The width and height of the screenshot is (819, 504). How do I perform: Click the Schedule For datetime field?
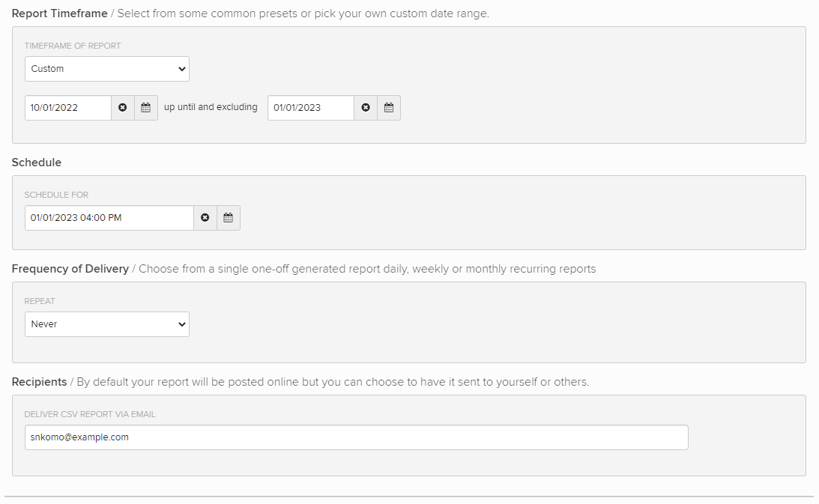pyautogui.click(x=109, y=217)
